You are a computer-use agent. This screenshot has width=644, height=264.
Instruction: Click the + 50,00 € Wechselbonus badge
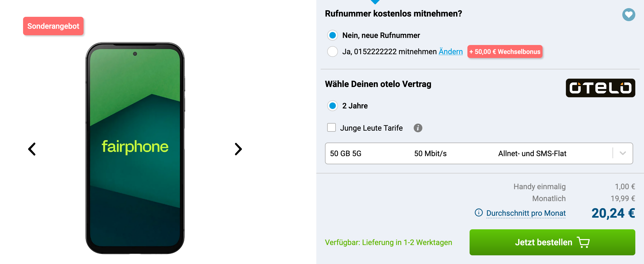pyautogui.click(x=505, y=51)
